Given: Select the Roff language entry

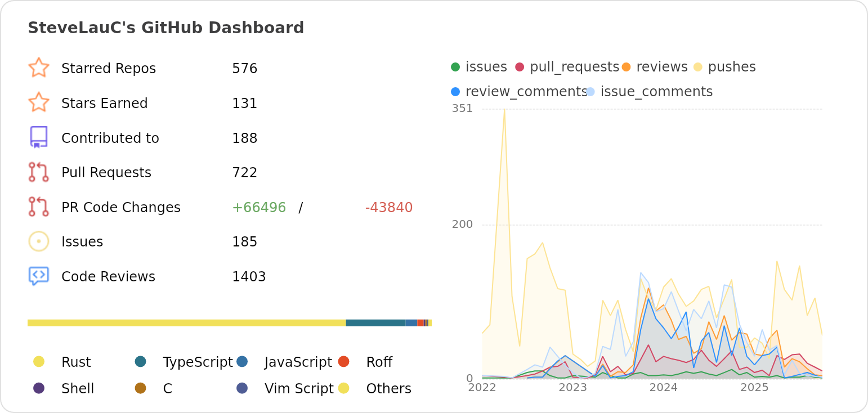Looking at the screenshot, I should [x=379, y=362].
